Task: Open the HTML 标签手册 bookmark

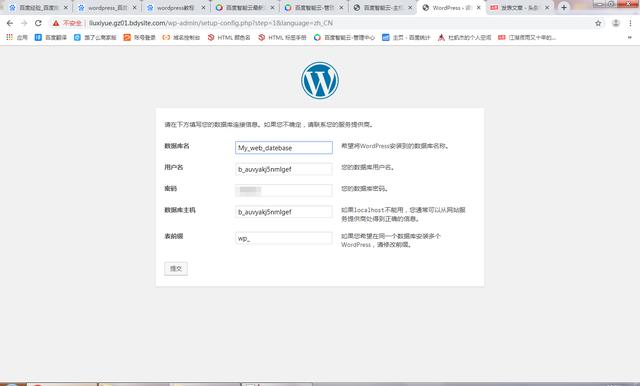Action: [x=282, y=38]
